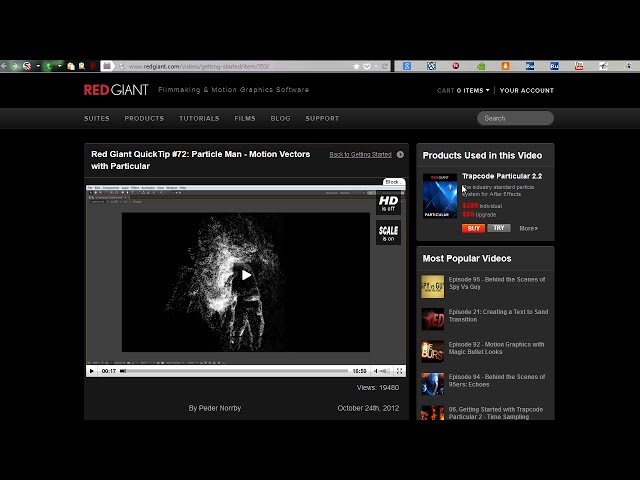Open the Blog menu
This screenshot has width=640, height=480.
click(x=280, y=118)
